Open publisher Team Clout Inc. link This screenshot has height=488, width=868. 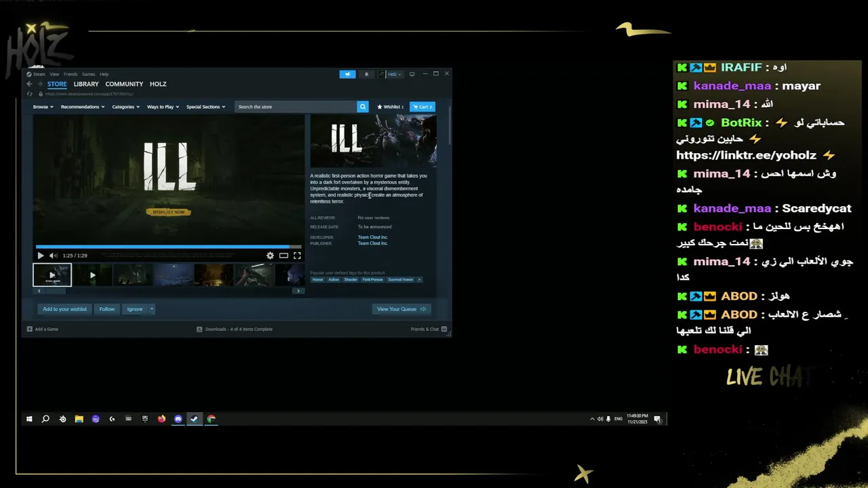[373, 243]
